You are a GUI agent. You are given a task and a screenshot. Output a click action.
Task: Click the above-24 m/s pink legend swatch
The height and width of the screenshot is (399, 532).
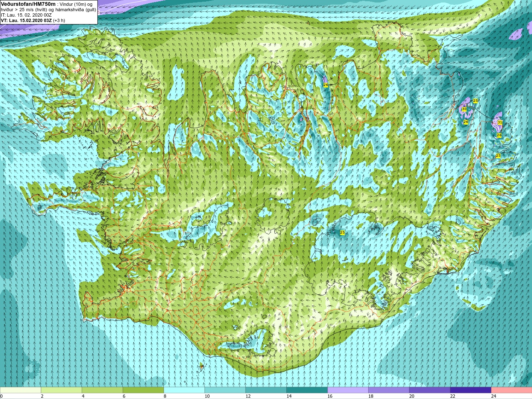[x=512, y=390]
